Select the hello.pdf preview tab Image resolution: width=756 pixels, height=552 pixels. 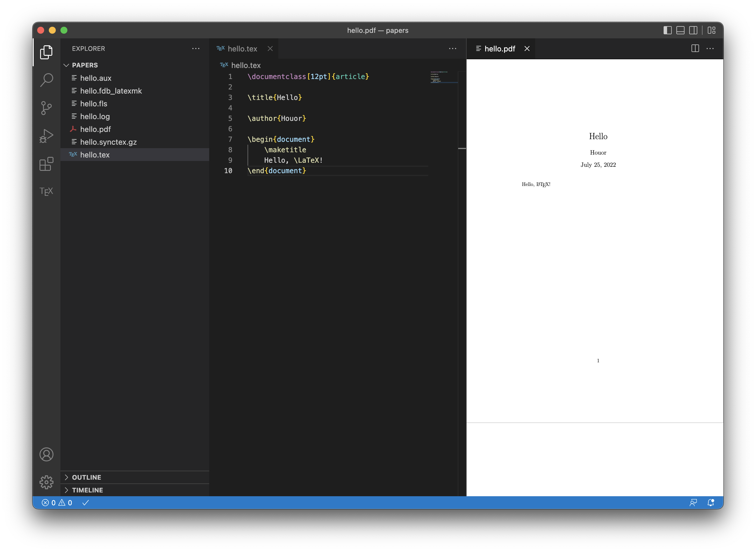click(499, 49)
